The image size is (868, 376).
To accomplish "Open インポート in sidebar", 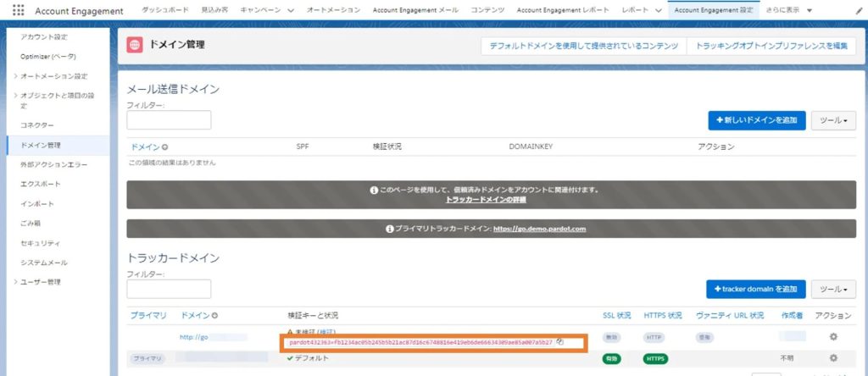I will coord(37,204).
